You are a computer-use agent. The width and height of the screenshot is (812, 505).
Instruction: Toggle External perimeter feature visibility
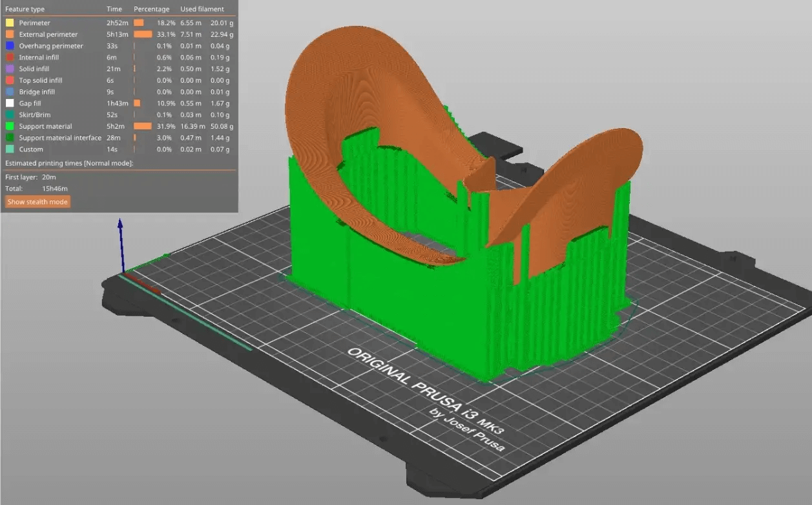click(x=48, y=34)
